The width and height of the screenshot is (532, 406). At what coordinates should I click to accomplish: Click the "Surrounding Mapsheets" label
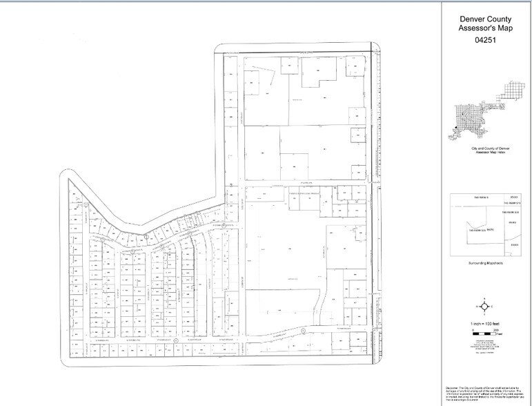(486, 264)
